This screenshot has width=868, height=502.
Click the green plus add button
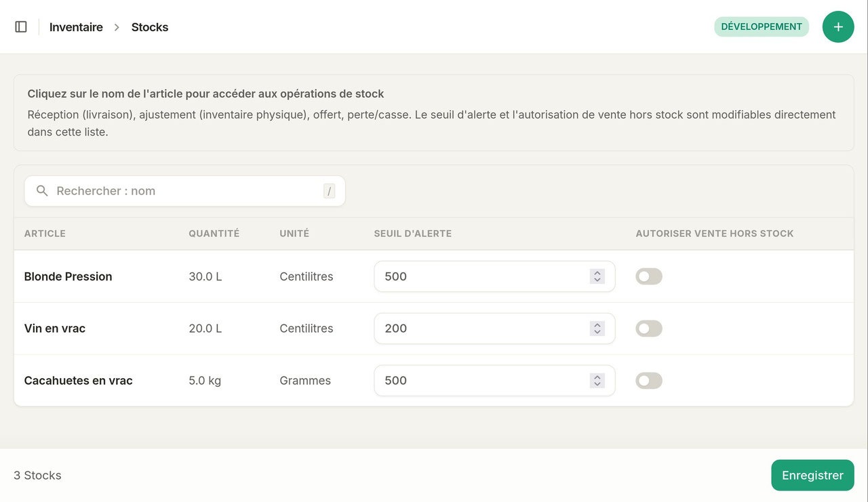point(838,27)
